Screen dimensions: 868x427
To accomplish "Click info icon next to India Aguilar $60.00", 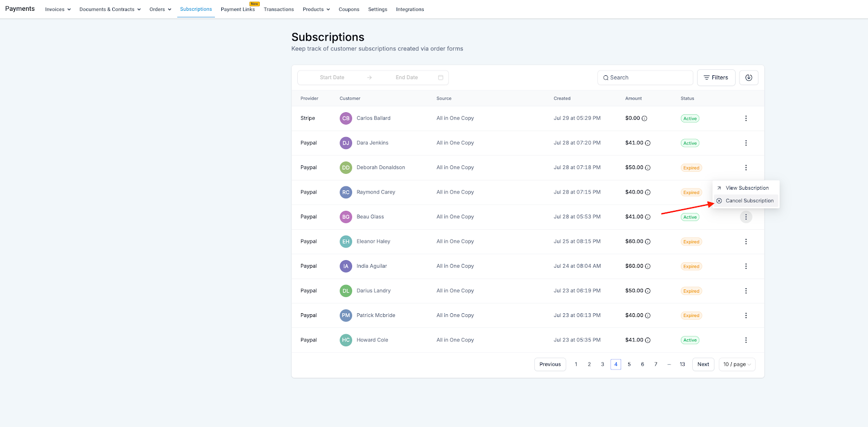I will 648,266.
